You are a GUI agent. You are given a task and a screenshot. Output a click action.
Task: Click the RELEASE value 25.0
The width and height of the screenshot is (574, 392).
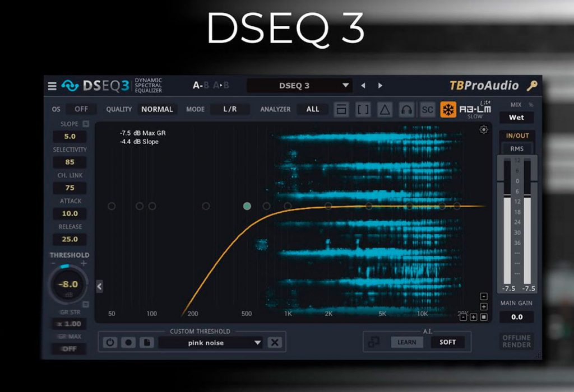click(x=70, y=239)
